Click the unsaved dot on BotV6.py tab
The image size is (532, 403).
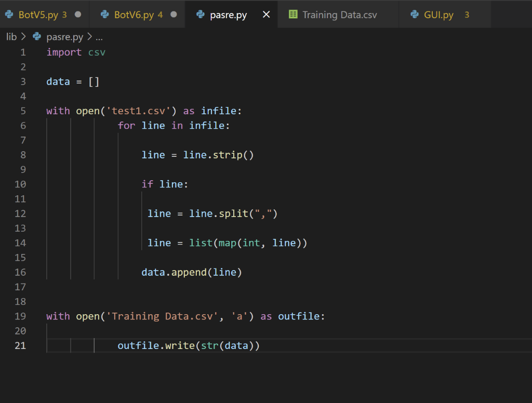174,15
